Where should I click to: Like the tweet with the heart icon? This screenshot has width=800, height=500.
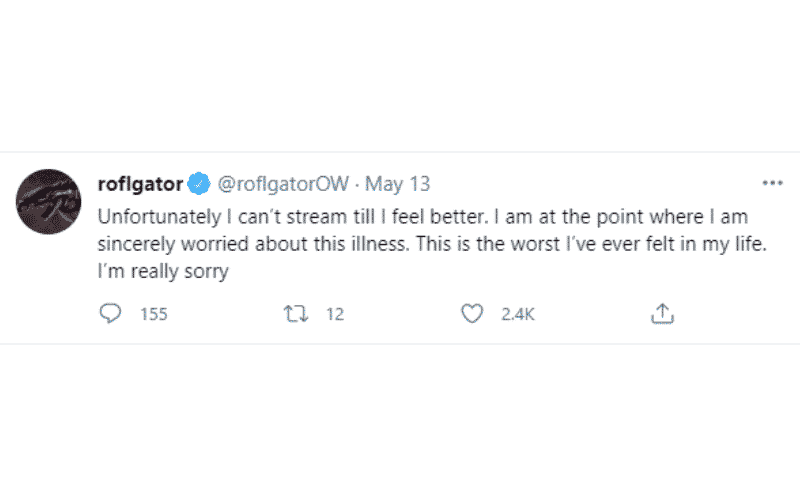tap(472, 313)
